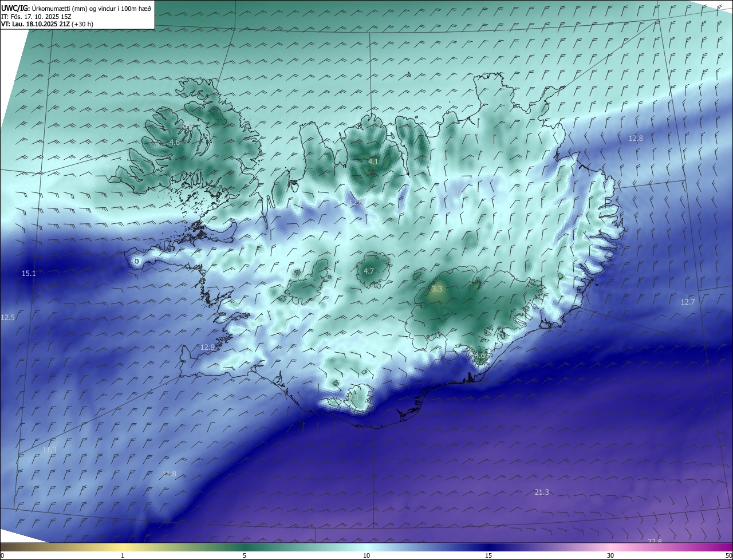Click the '4.7' value over the glacier
The height and width of the screenshot is (560, 733).
[x=369, y=271]
